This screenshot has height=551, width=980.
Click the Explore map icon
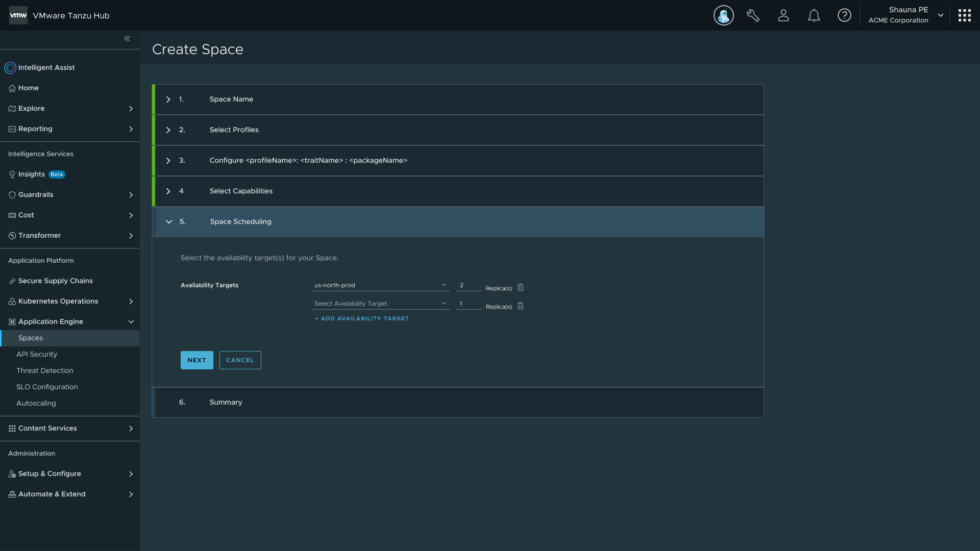pyautogui.click(x=12, y=109)
